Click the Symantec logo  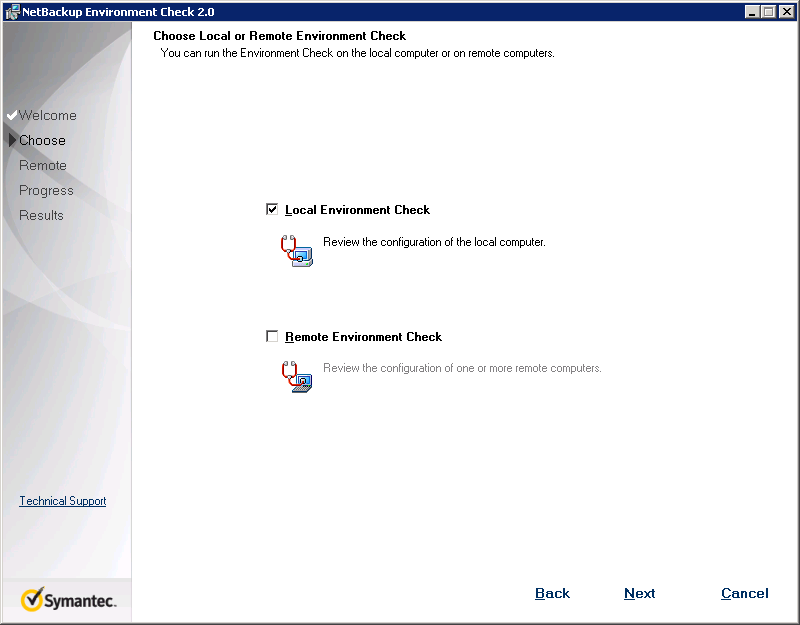tap(68, 599)
